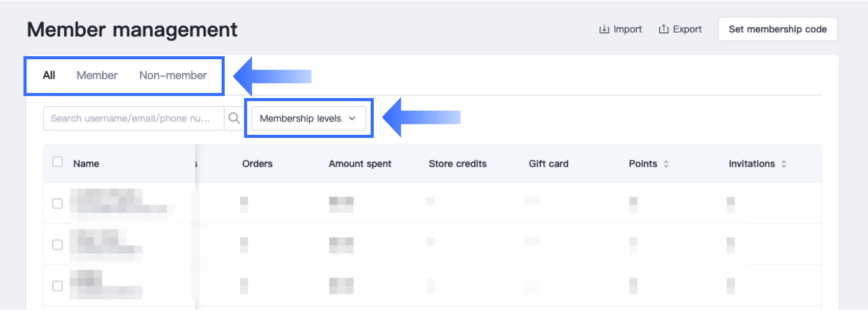
Task: Click the Set membership code button
Action: coord(778,30)
